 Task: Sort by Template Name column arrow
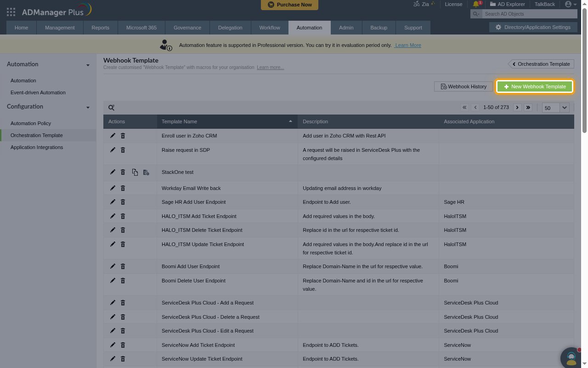coord(290,121)
